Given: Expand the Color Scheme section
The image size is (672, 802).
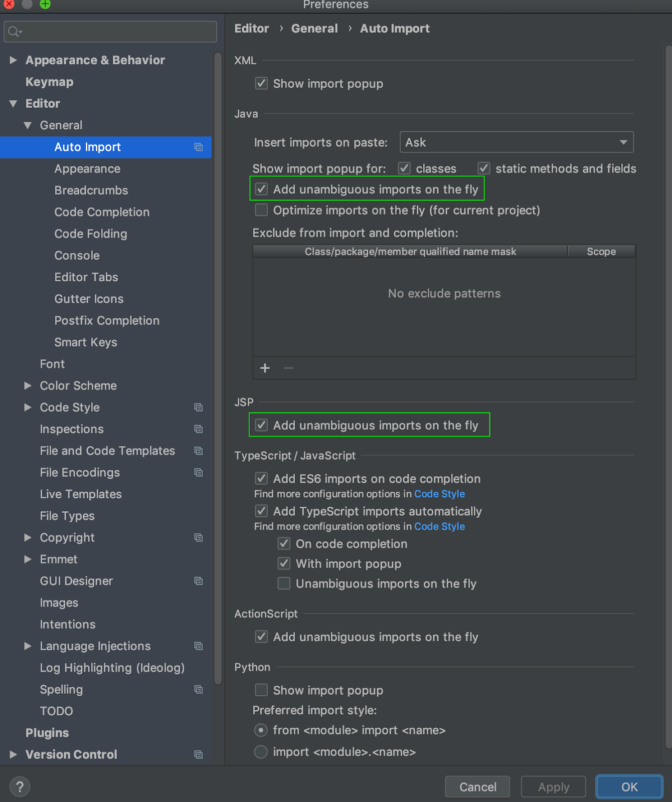Looking at the screenshot, I should [28, 385].
